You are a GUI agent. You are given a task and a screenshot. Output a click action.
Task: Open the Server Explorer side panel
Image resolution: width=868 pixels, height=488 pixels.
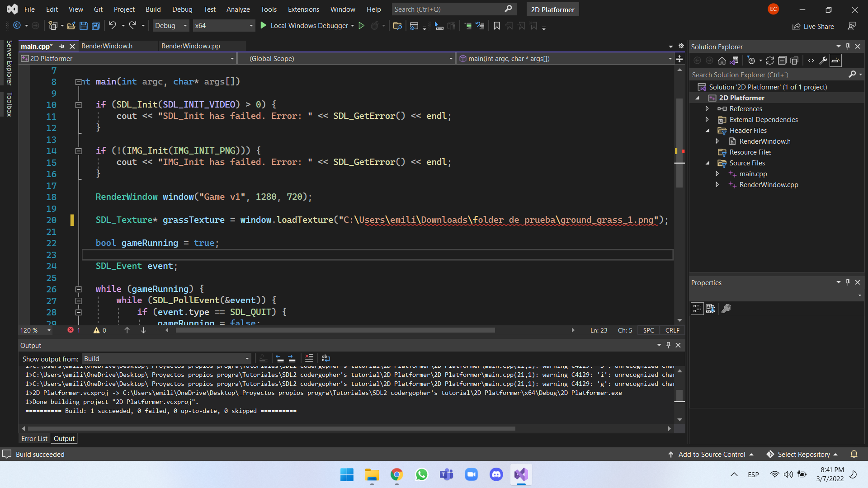click(x=9, y=63)
